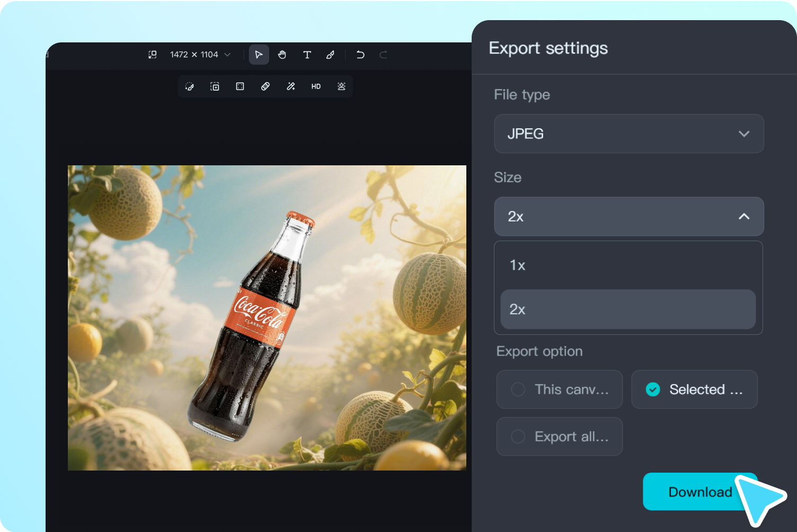Select the arrow pointer tool
Viewport: 797px width, 532px height.
pyautogui.click(x=259, y=55)
